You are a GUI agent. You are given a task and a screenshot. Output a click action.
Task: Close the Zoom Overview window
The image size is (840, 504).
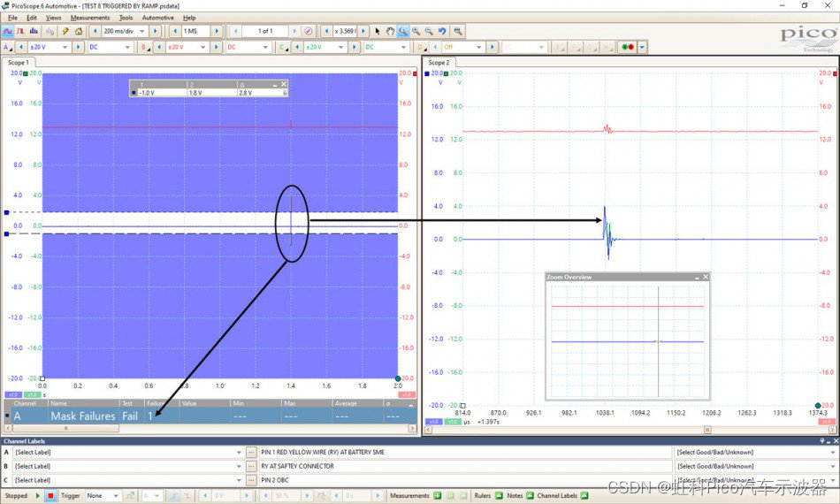click(706, 277)
